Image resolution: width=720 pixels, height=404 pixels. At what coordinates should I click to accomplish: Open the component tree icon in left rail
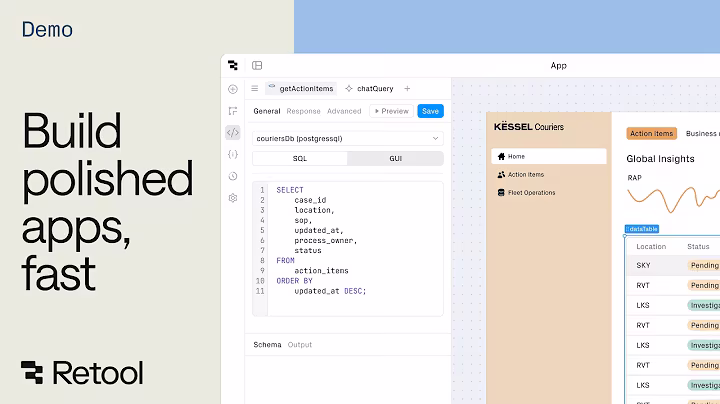tap(233, 111)
